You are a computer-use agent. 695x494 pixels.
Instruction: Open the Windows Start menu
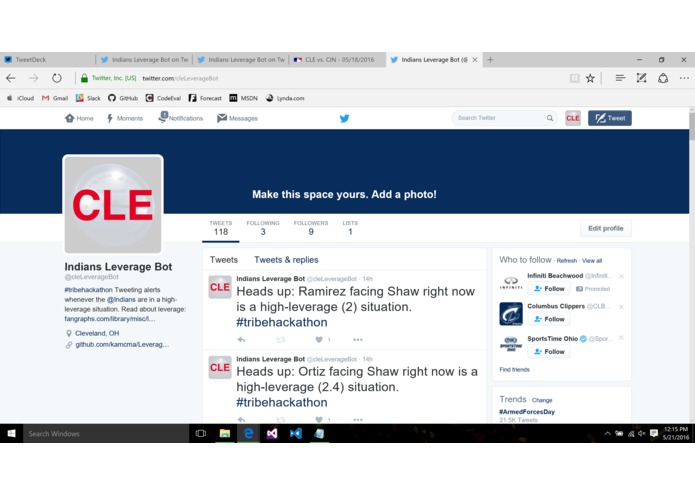pyautogui.click(x=12, y=433)
